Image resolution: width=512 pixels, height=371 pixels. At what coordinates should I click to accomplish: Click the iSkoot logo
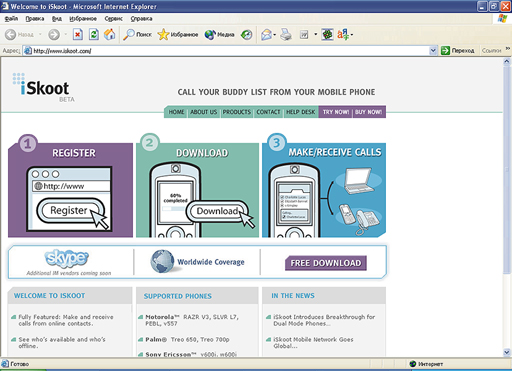44,87
